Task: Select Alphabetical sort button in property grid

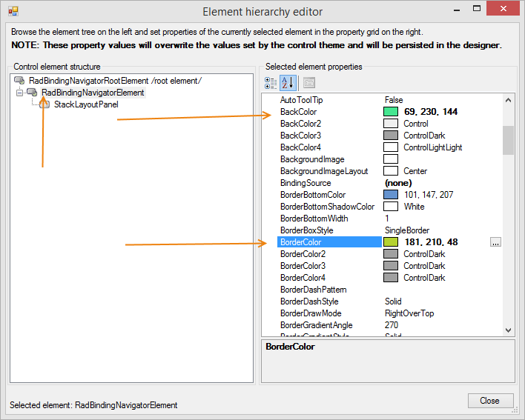Action: 288,83
